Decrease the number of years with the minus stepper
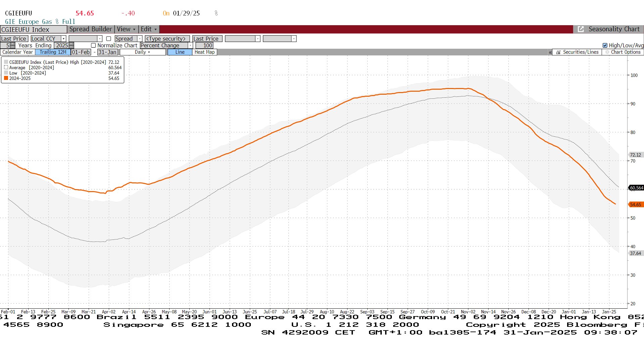Viewport: 644px width, 351px height. pyautogui.click(x=13, y=47)
